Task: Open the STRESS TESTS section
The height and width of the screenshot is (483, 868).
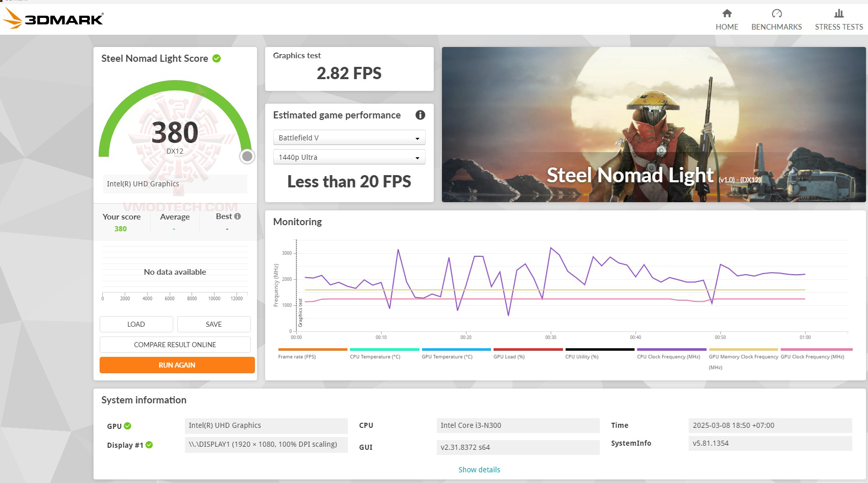Action: pos(838,20)
